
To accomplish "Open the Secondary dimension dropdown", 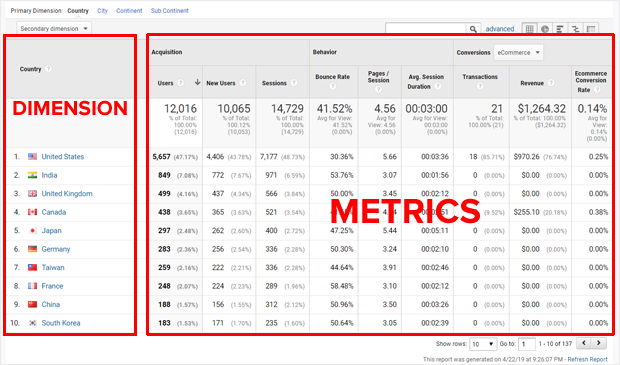I will [x=54, y=28].
